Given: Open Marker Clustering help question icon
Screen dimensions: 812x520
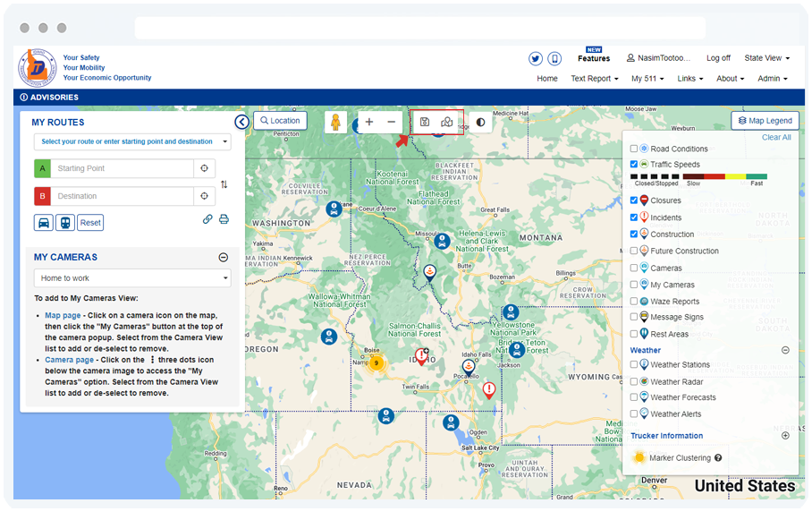Looking at the screenshot, I should pos(718,457).
